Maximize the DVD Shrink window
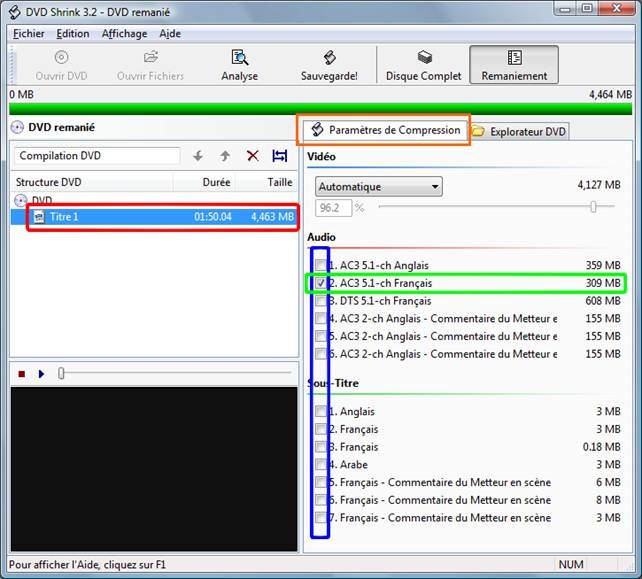This screenshot has width=642, height=579. point(587,9)
